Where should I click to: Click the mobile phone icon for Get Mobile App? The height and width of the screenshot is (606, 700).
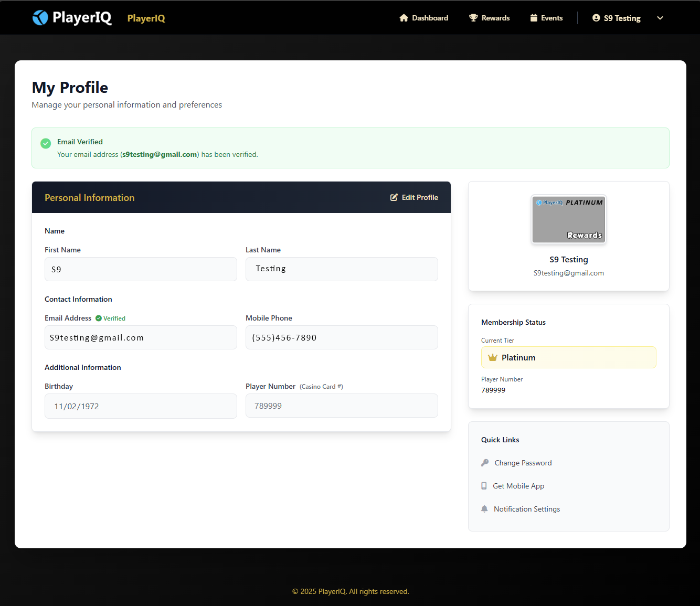[x=484, y=485]
